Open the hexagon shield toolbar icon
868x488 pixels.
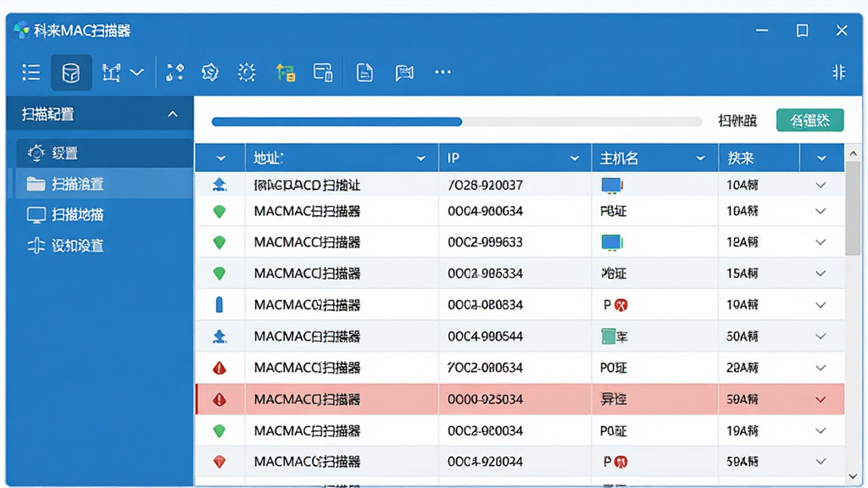pos(210,73)
